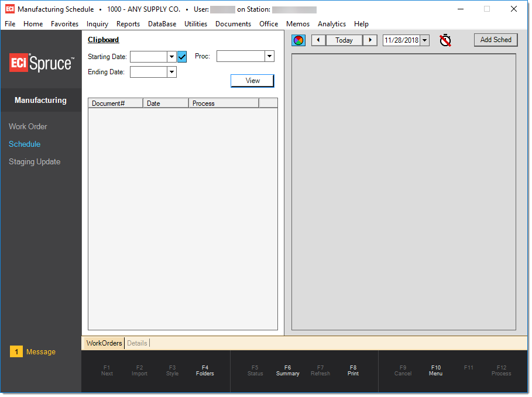Click the F11 function key

(x=469, y=368)
